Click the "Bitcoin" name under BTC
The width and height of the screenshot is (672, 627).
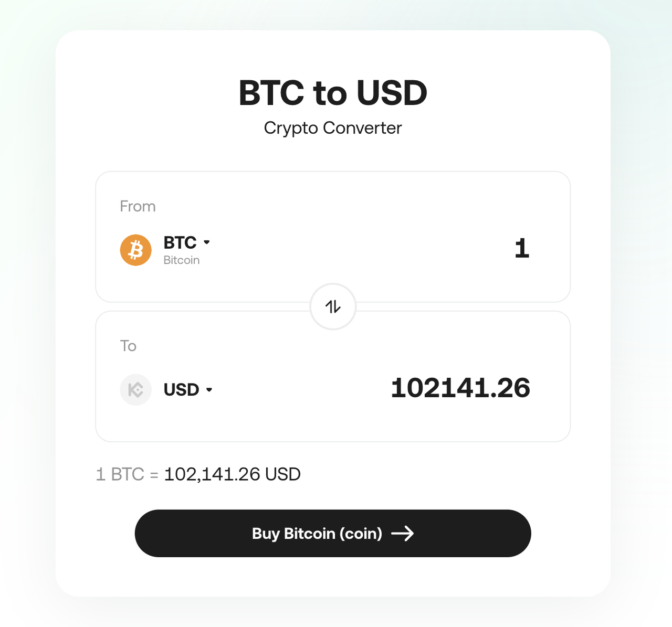(x=181, y=260)
